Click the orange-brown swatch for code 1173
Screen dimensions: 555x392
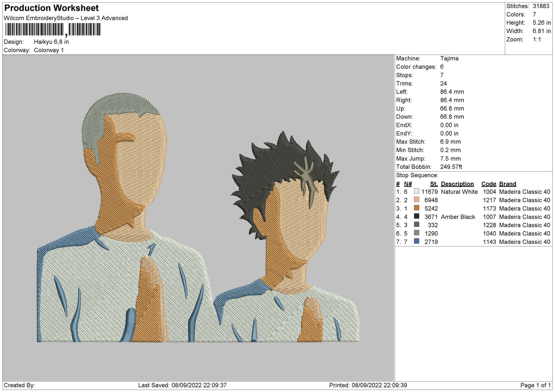(416, 208)
